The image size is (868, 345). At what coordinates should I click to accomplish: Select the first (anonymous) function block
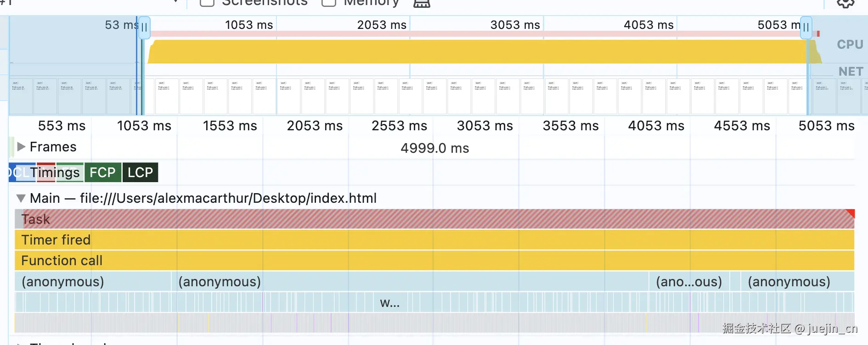point(93,281)
